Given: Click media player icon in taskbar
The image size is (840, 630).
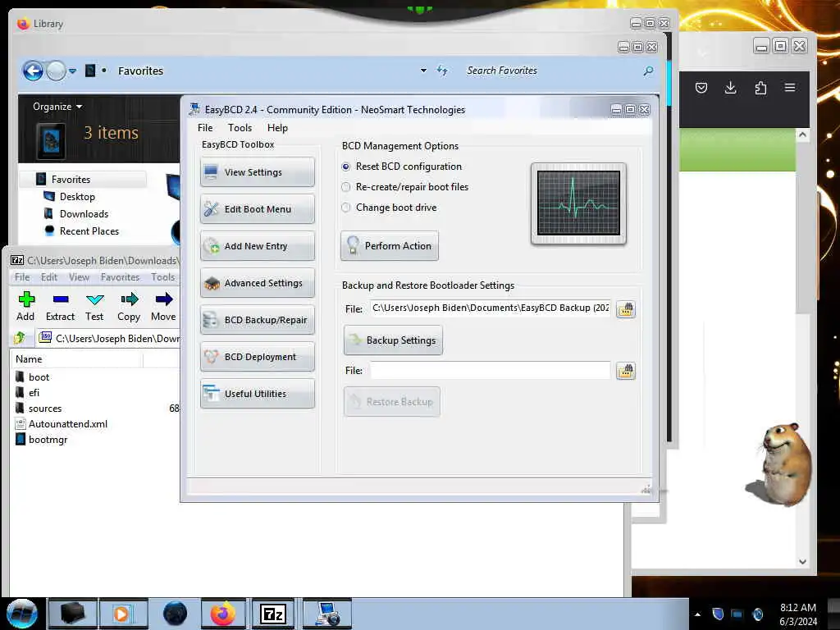Looking at the screenshot, I should (123, 614).
